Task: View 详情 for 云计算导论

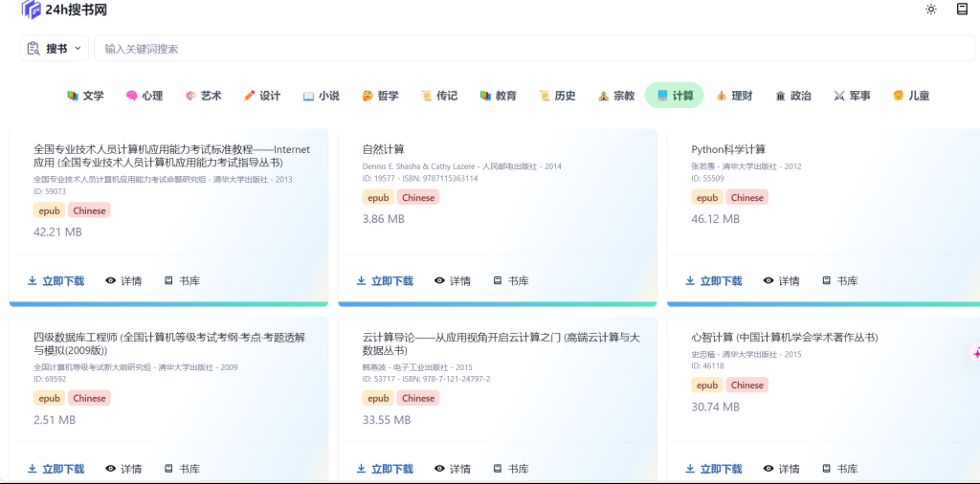Action: tap(453, 469)
